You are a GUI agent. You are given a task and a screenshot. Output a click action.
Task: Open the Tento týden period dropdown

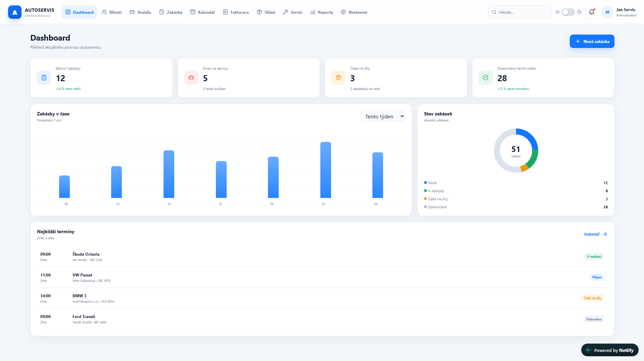[x=383, y=116]
